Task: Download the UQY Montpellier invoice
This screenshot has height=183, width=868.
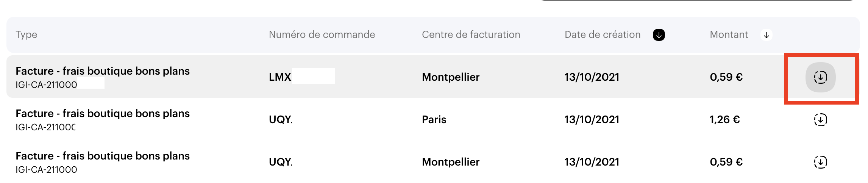Action: pyautogui.click(x=820, y=162)
